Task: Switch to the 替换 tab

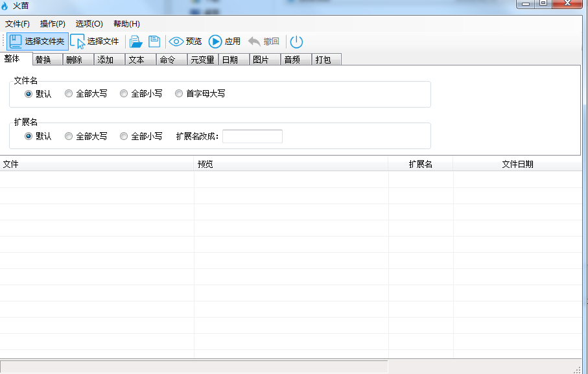Action: point(47,60)
